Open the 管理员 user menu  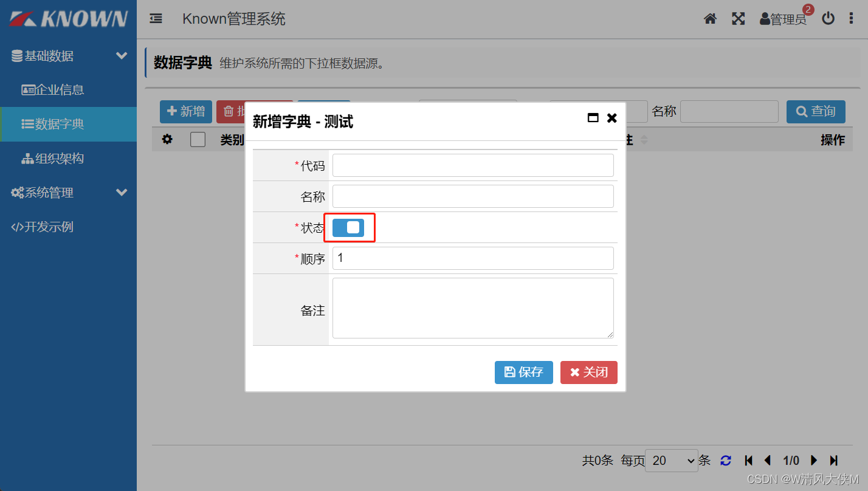pos(783,19)
